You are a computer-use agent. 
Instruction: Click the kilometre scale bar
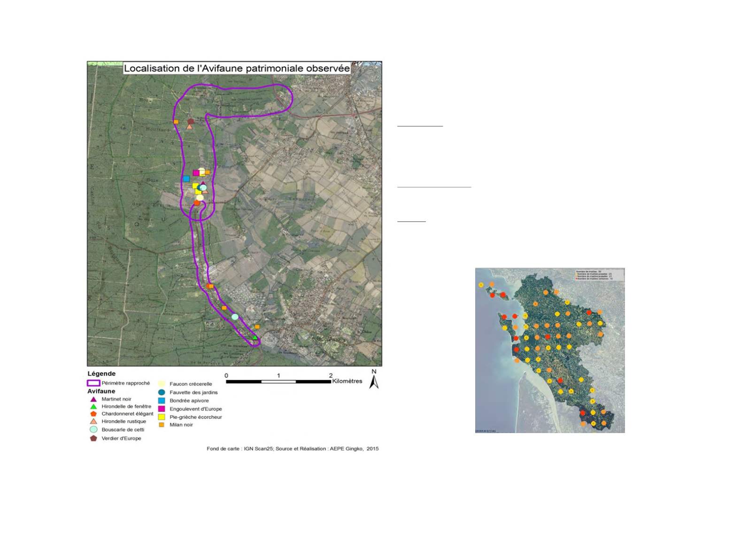point(278,381)
